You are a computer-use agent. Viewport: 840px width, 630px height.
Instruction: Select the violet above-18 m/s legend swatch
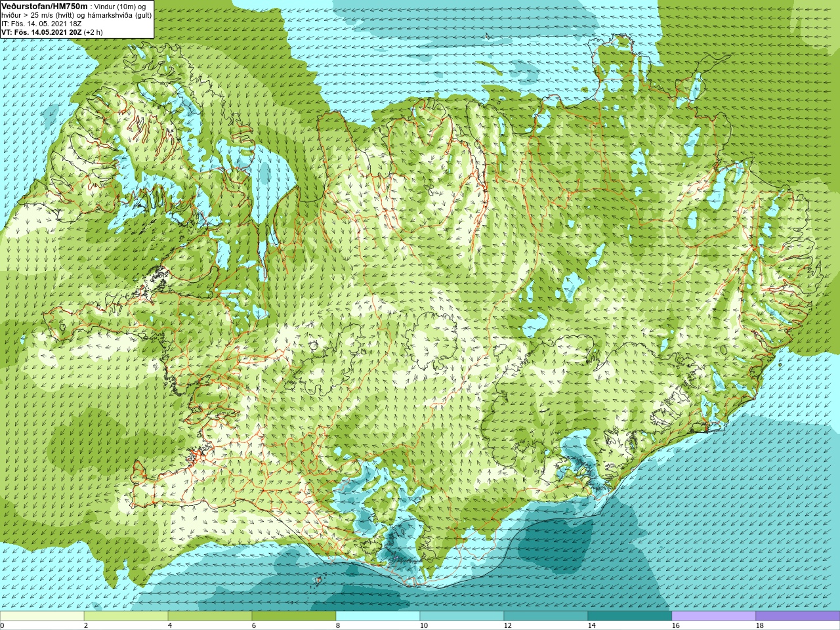[x=798, y=616]
